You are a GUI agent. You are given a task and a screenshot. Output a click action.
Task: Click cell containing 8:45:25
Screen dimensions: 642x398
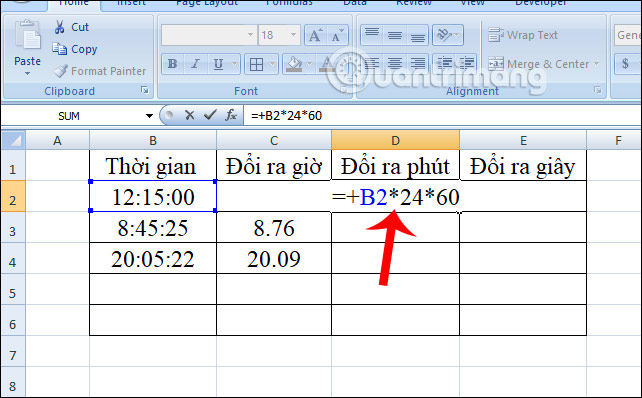[x=153, y=228]
